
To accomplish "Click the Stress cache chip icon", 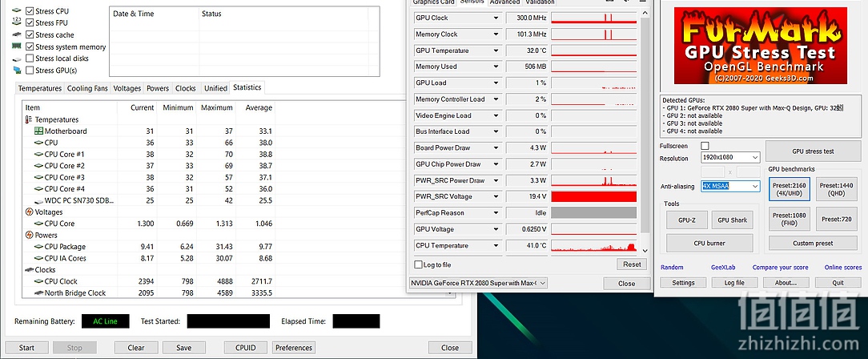I will coord(17,35).
